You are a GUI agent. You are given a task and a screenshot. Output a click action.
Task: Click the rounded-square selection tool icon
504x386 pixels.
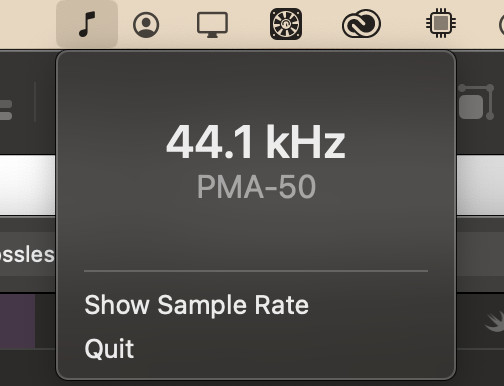[476, 102]
